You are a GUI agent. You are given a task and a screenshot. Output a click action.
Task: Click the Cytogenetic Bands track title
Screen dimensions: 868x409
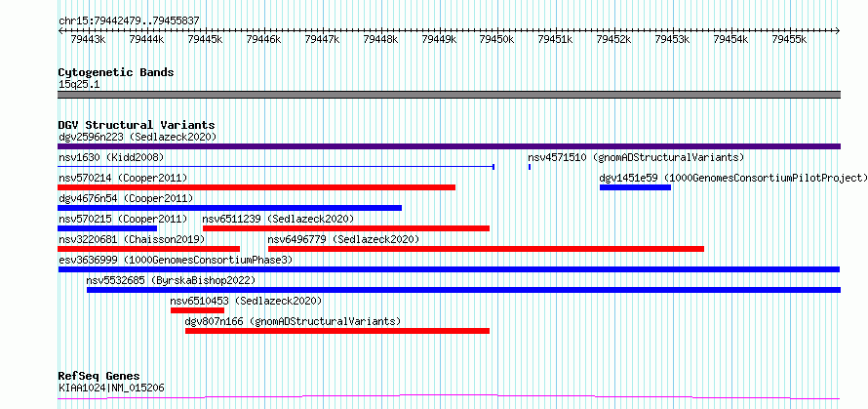pos(116,72)
